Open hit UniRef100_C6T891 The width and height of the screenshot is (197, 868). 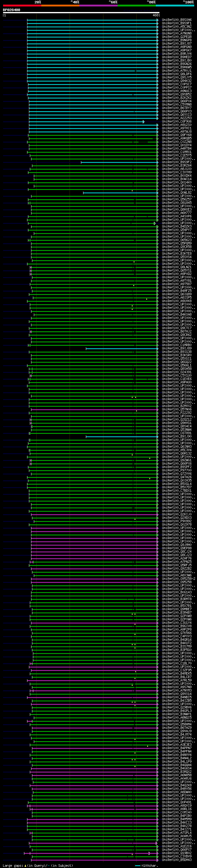tap(177, 433)
